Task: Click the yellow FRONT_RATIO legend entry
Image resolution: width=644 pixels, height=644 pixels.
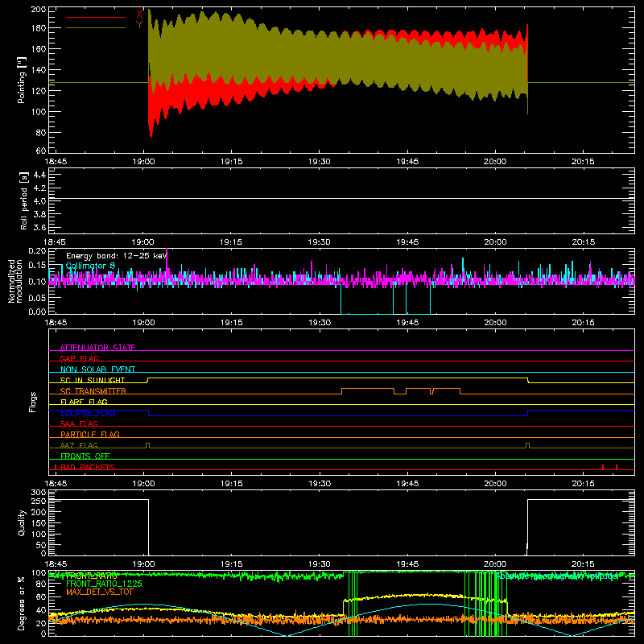Action: (92, 576)
